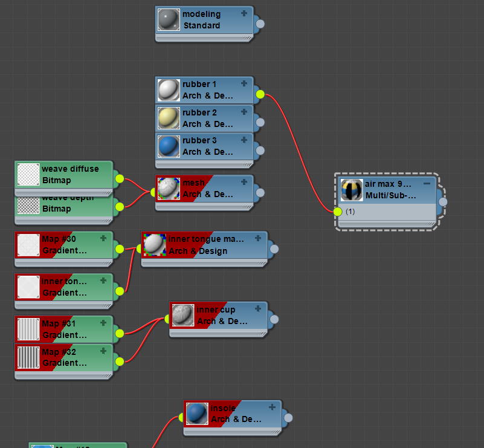484x448 pixels.
Task: Select the Map #30 gradient thumbnail
Action: [x=28, y=245]
